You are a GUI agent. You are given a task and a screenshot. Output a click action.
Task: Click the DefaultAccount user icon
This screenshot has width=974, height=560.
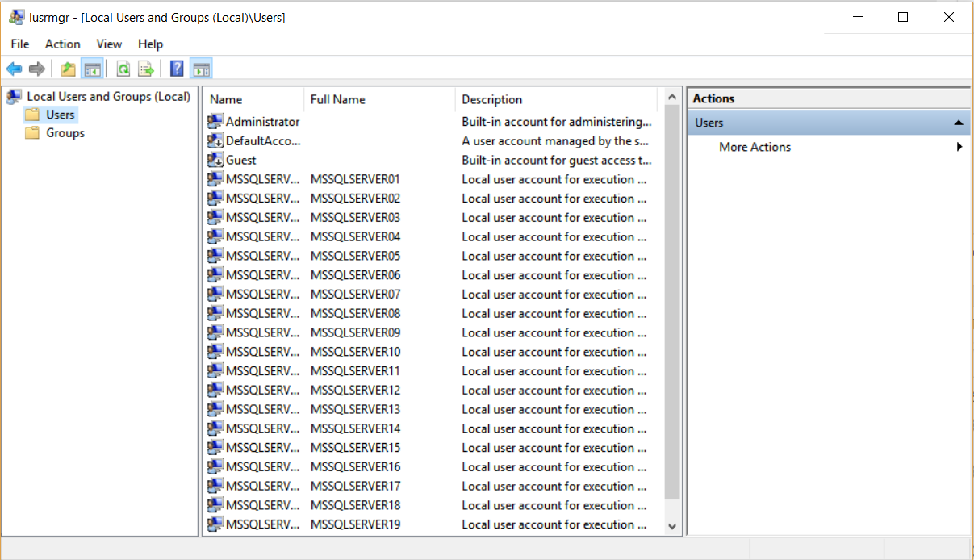(x=215, y=140)
